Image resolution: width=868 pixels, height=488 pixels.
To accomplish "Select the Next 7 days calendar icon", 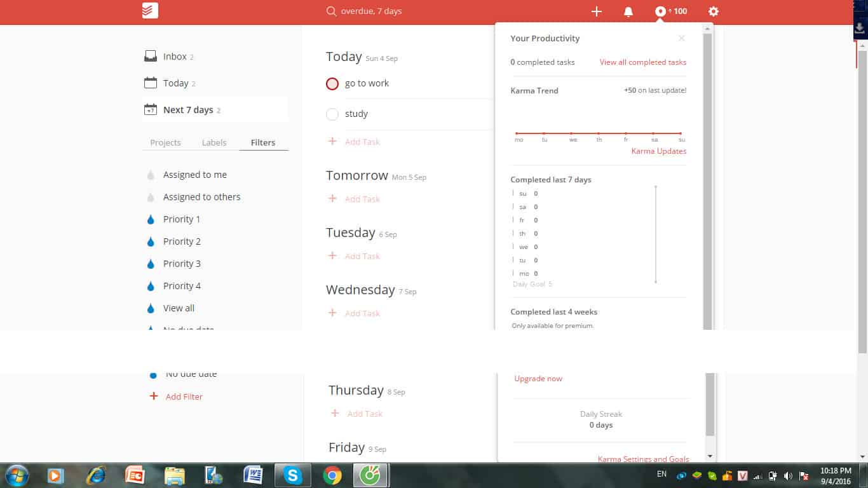I will [151, 109].
